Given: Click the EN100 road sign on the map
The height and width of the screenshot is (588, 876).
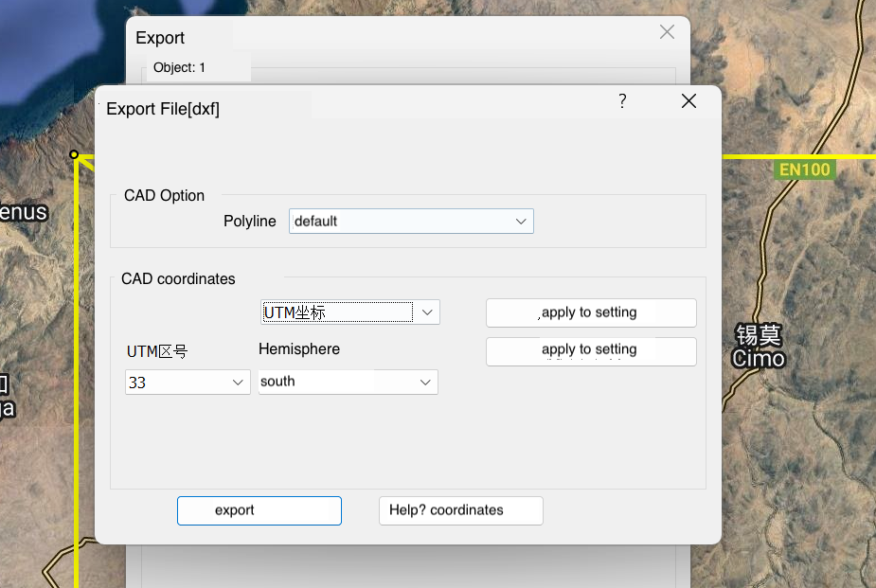Looking at the screenshot, I should (x=803, y=170).
